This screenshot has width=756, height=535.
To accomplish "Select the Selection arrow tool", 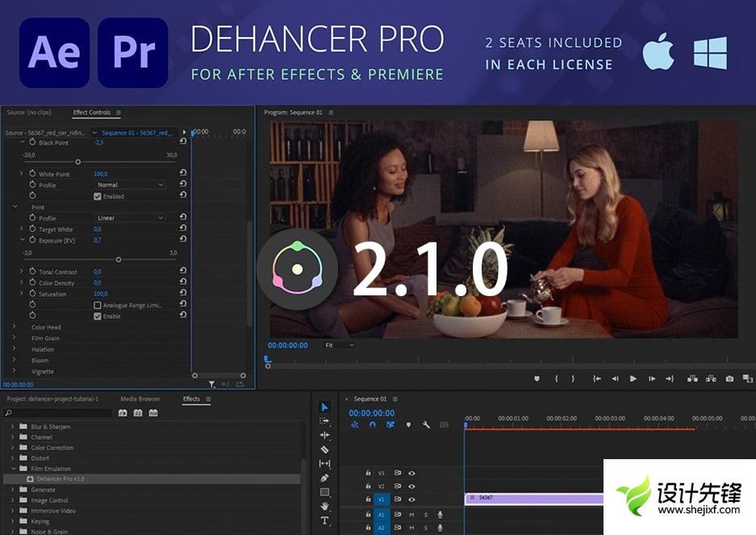I will (324, 408).
